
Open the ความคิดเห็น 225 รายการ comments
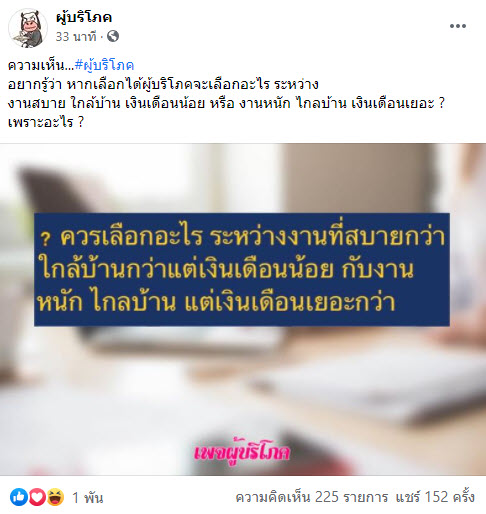click(x=312, y=497)
